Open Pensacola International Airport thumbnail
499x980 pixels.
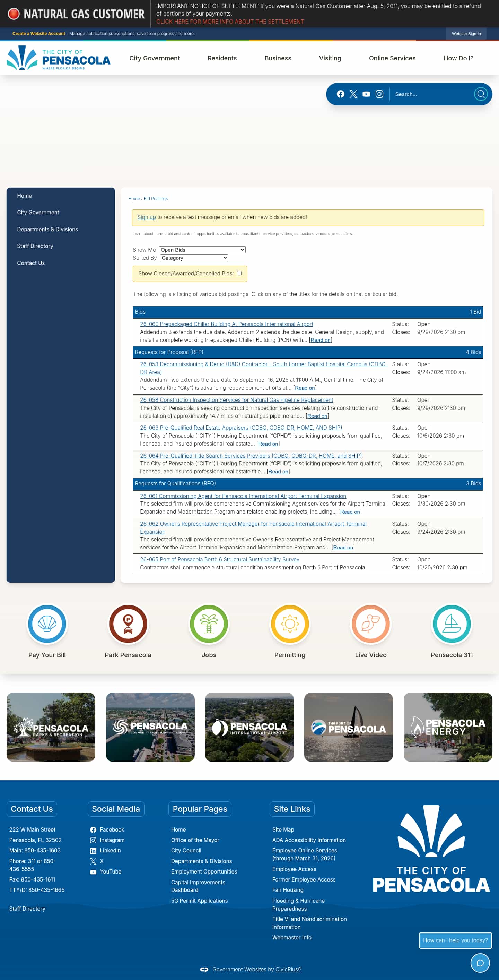tap(249, 727)
